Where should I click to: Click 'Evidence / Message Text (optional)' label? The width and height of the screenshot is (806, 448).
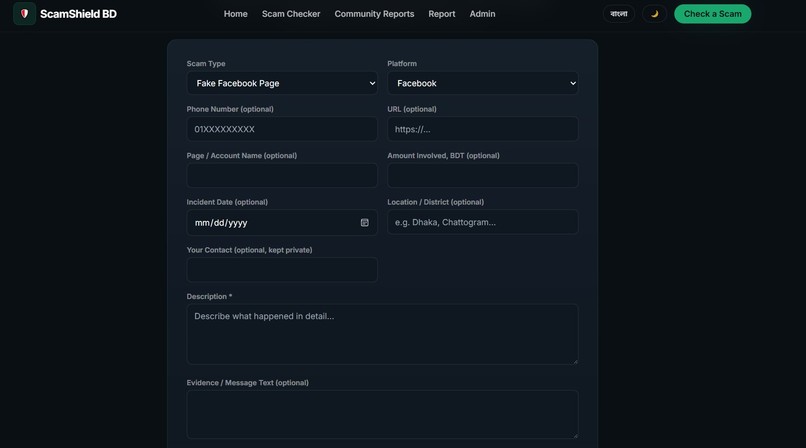tap(247, 383)
